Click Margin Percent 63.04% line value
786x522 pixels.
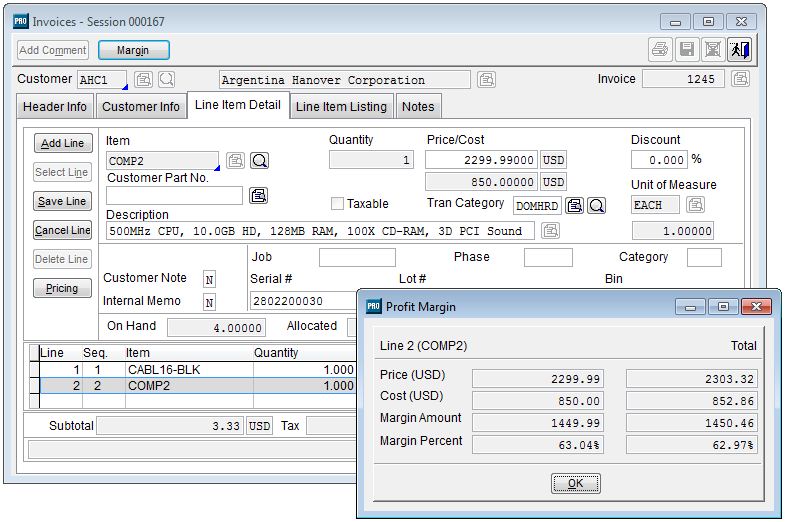click(x=538, y=445)
